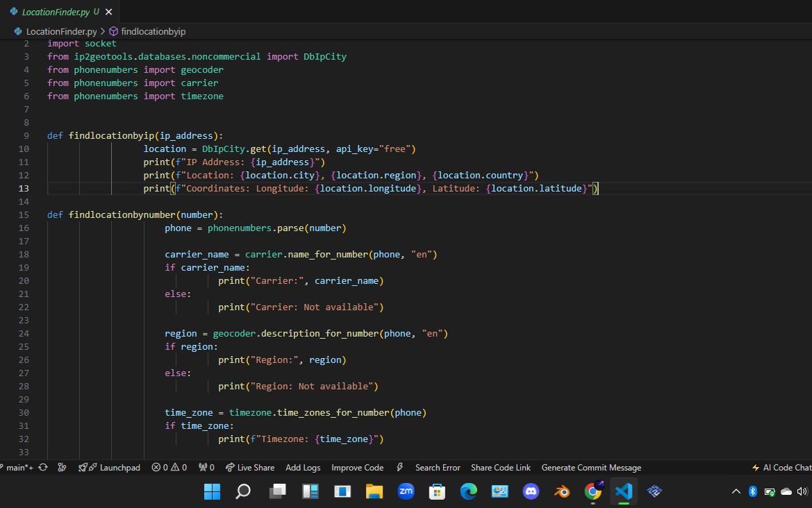812x508 pixels.
Task: Click 'location.country' on line 12
Action: (x=480, y=176)
